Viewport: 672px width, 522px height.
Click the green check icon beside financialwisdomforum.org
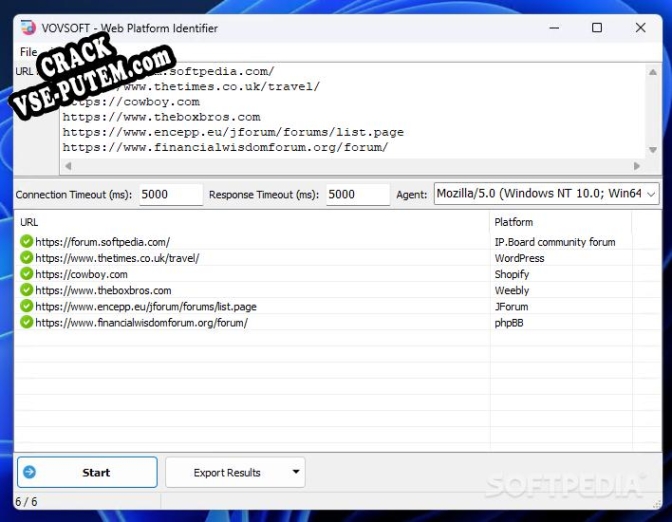pos(26,323)
